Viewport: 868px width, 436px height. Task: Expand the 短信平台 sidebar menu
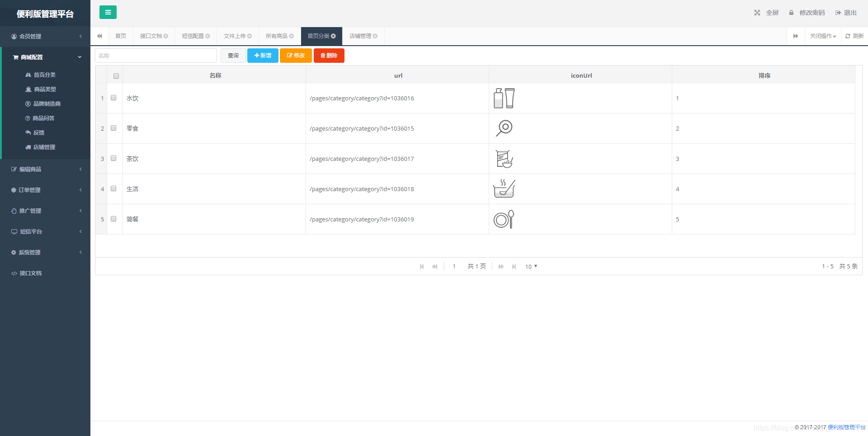[x=45, y=231]
